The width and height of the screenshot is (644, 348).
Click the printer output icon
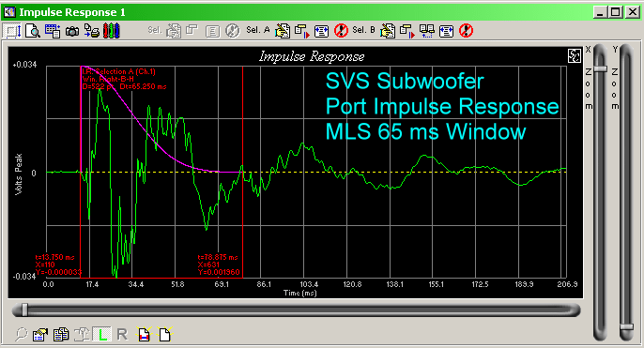[x=92, y=31]
